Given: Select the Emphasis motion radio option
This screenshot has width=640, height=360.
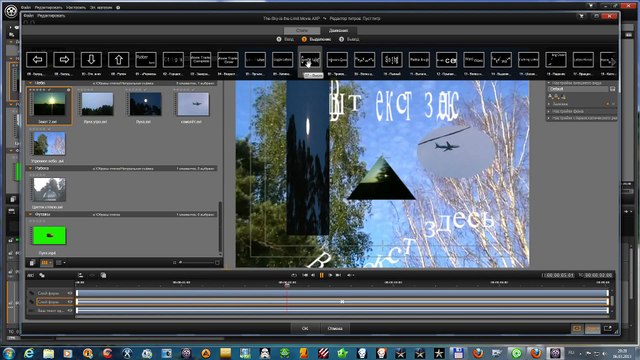Looking at the screenshot, I should tap(304, 39).
